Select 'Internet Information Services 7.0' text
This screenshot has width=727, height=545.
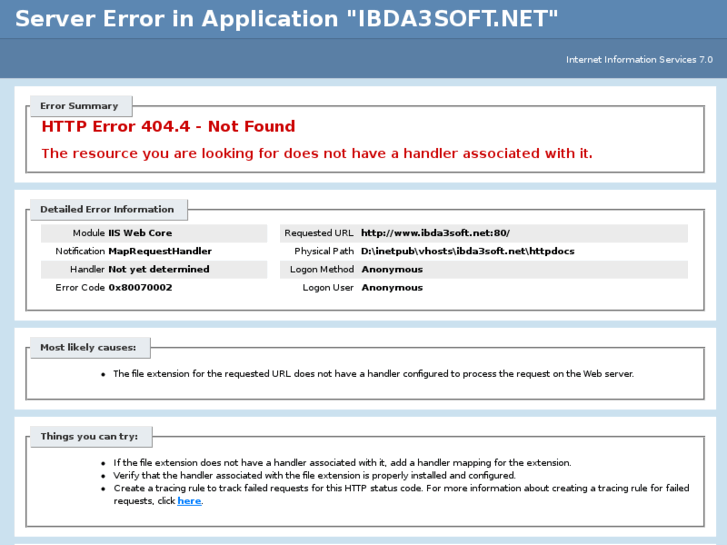(x=639, y=59)
